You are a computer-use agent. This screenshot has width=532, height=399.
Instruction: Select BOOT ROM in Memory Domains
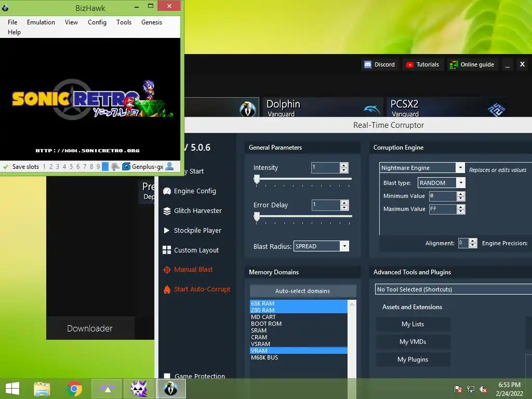point(299,324)
